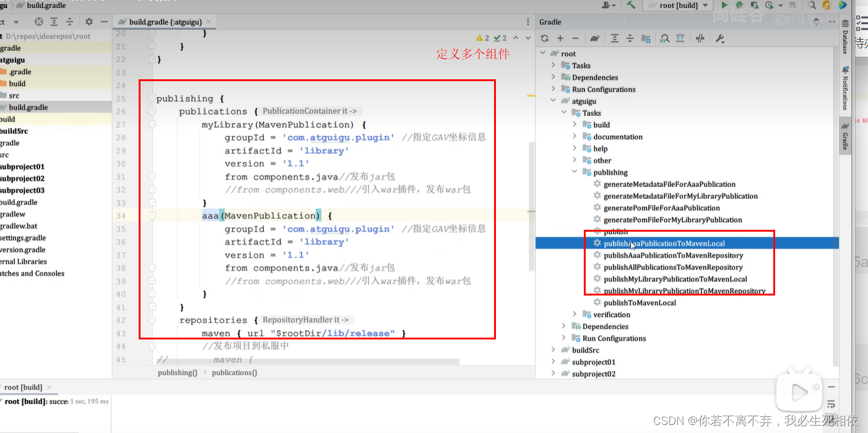Locate opened file in Project panel
The height and width of the screenshot is (433, 868).
pos(39,22)
